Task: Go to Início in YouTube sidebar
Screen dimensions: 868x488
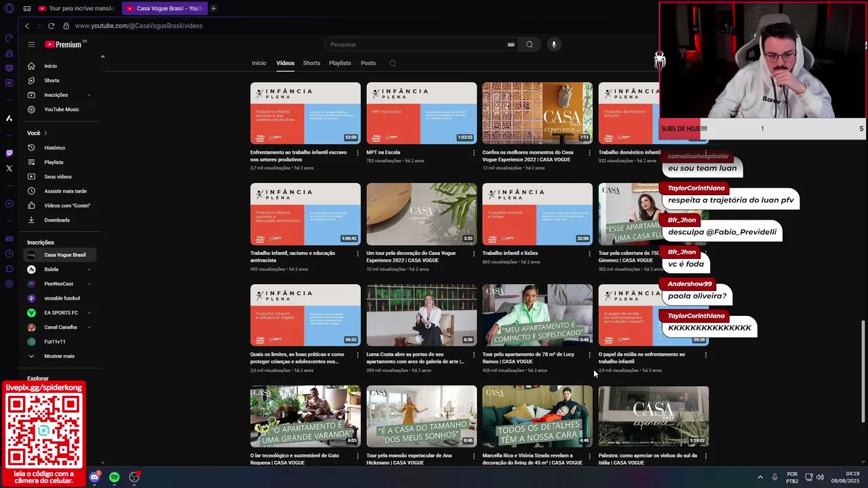Action: (x=61, y=66)
